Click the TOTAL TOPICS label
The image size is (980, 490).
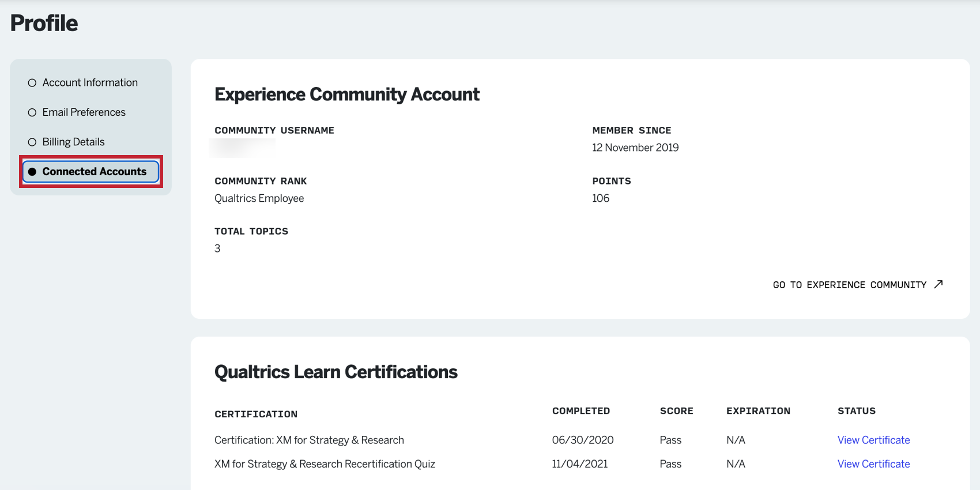[251, 231]
